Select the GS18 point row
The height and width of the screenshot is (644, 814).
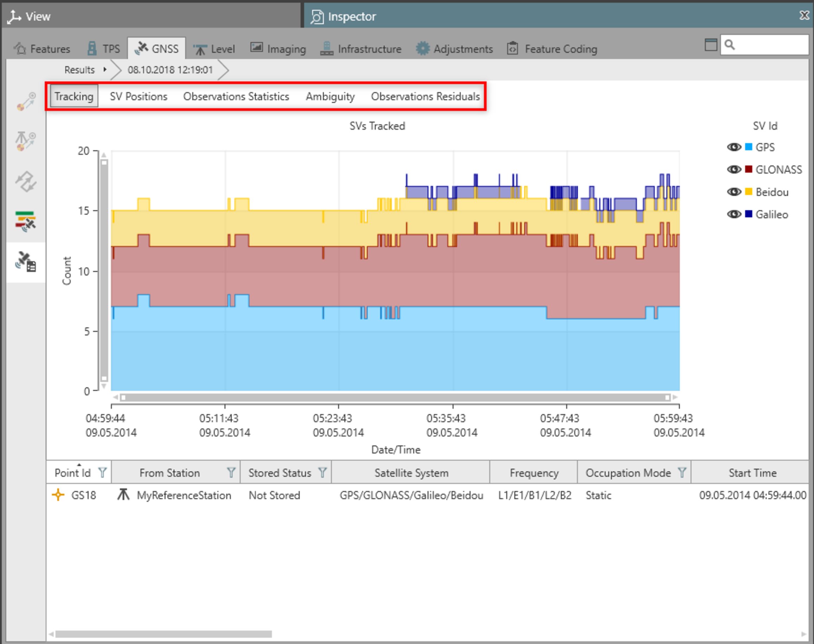(428, 495)
